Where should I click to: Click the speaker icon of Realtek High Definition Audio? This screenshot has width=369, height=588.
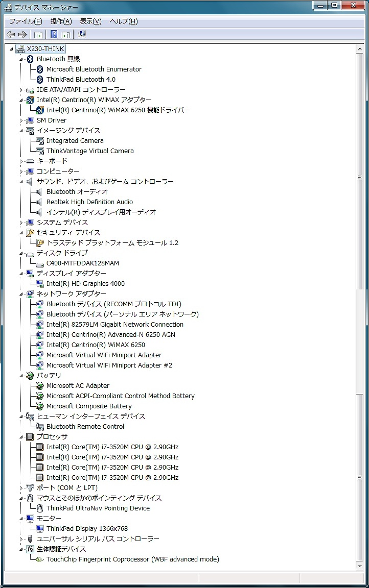pyautogui.click(x=39, y=202)
